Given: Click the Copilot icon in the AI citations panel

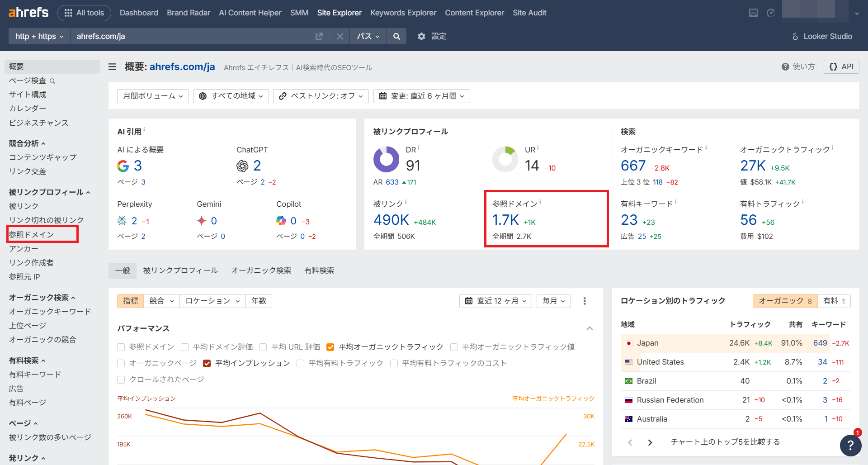Looking at the screenshot, I should (281, 221).
